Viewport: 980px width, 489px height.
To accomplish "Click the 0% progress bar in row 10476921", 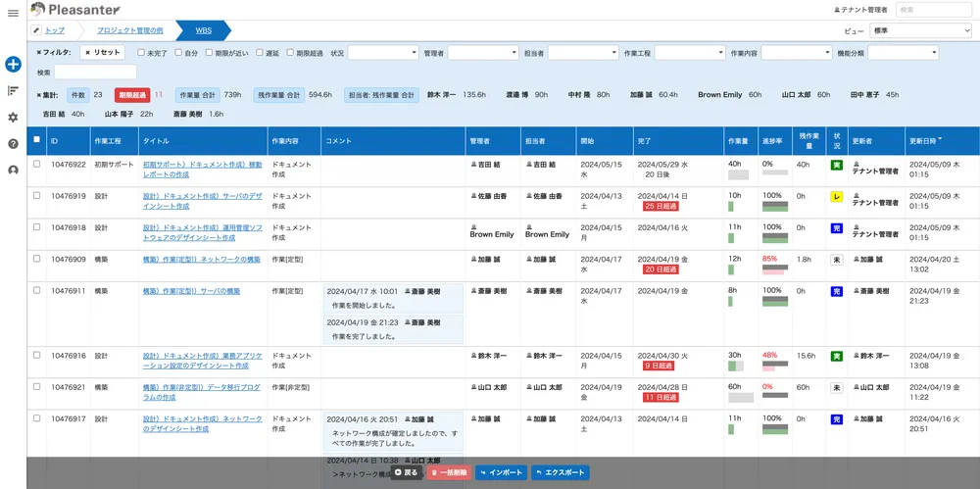I will (774, 396).
